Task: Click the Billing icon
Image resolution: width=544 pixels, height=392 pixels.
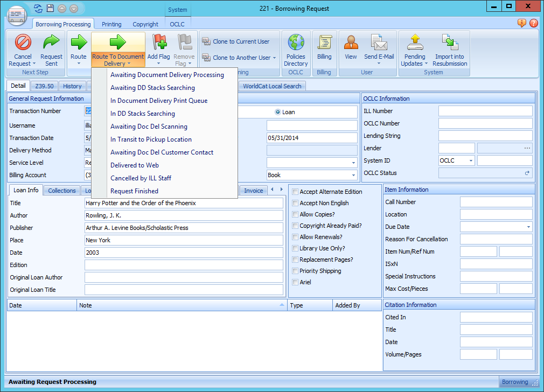Action: pyautogui.click(x=324, y=47)
